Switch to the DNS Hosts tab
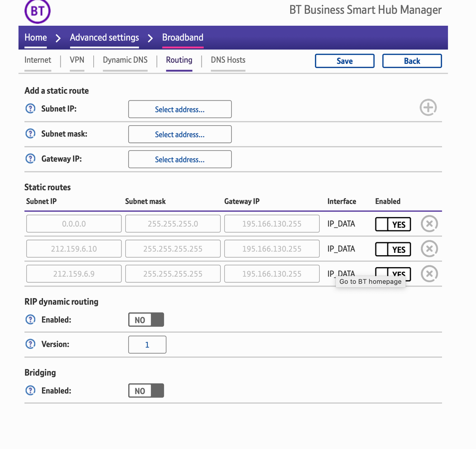 click(x=228, y=60)
